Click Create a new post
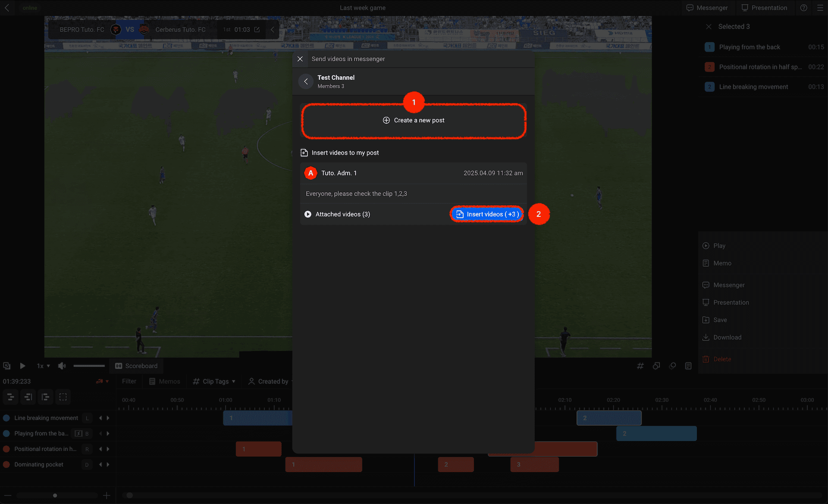828x504 pixels. coord(414,120)
